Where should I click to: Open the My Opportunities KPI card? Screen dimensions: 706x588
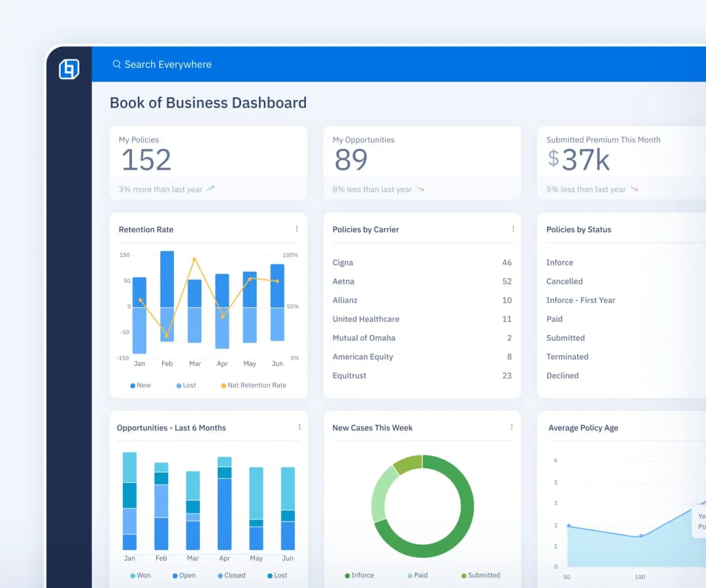pyautogui.click(x=422, y=162)
